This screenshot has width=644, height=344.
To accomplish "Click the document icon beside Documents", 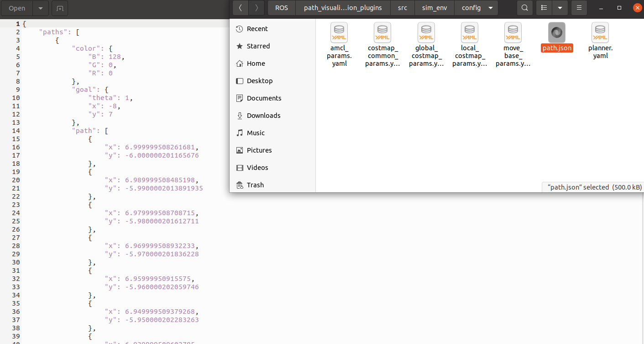I will 239,98.
